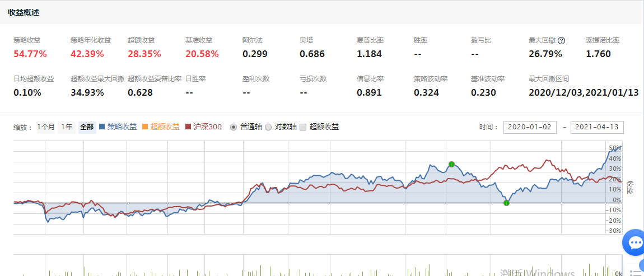The image size is (644, 276).
Task: Set zoom range to 1年
Action: [67, 127]
